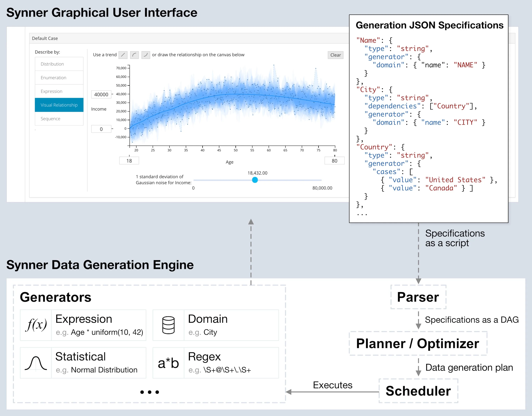
Task: Click the Income upper bound field showing 40000
Action: pyautogui.click(x=101, y=95)
